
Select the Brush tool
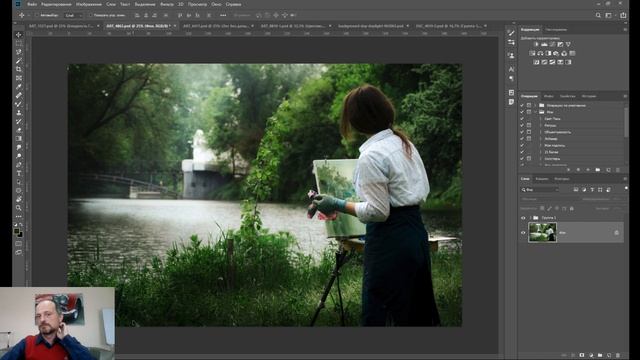pos(19,104)
